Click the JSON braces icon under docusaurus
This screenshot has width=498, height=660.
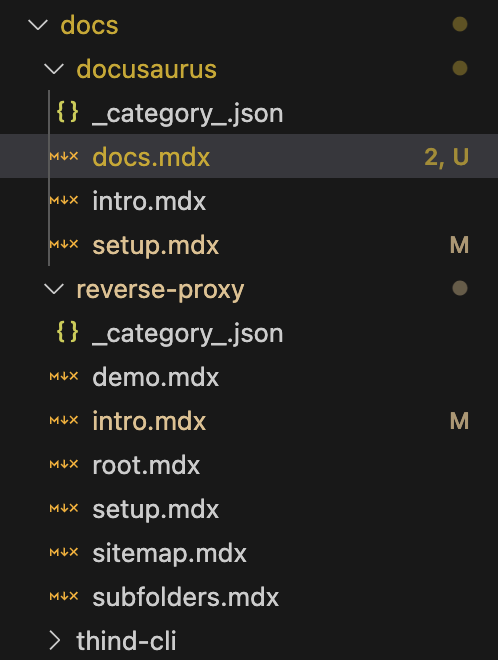point(67,112)
